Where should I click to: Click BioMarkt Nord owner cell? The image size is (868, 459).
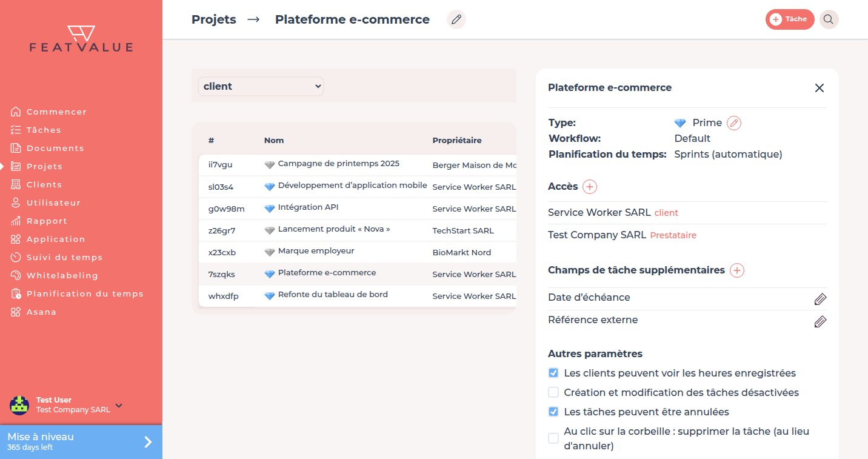462,252
